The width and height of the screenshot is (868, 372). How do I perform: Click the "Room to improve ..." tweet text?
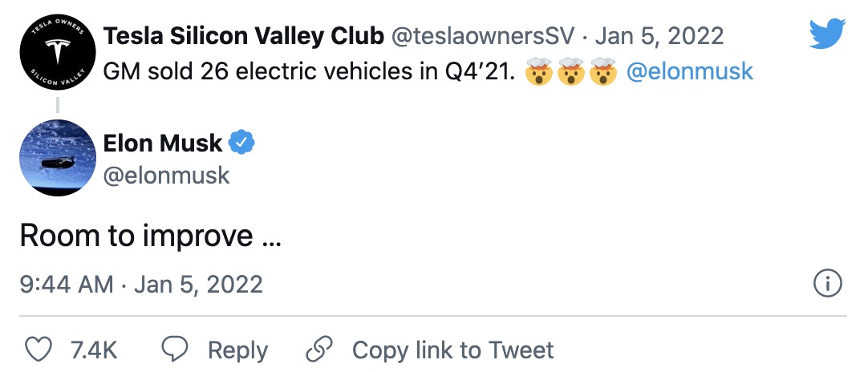pyautogui.click(x=149, y=237)
